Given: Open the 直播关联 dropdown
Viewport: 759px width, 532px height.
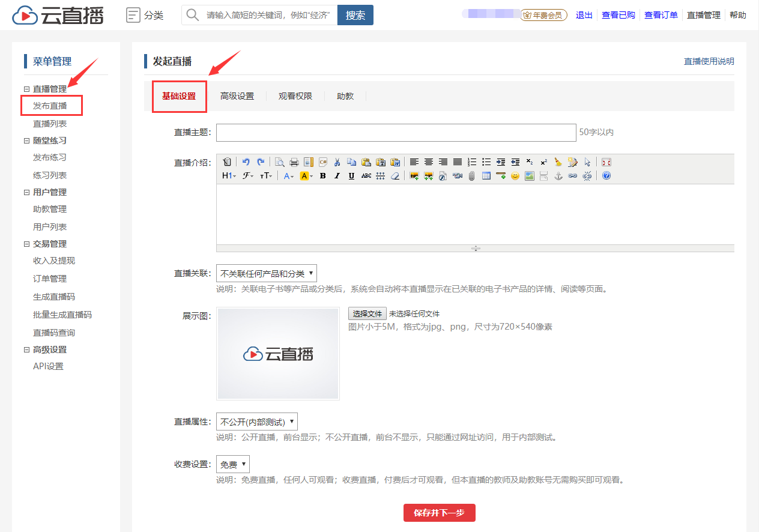Looking at the screenshot, I should coord(266,273).
